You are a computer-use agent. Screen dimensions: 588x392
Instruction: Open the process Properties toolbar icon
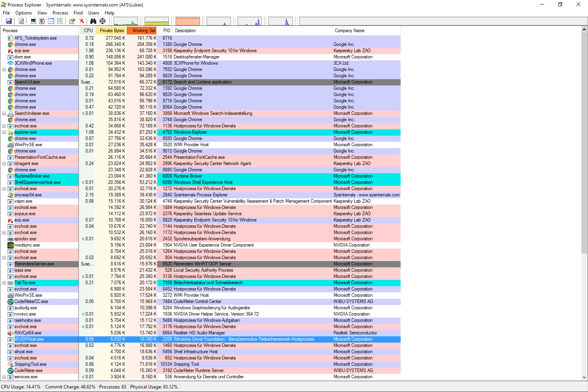[x=72, y=21]
